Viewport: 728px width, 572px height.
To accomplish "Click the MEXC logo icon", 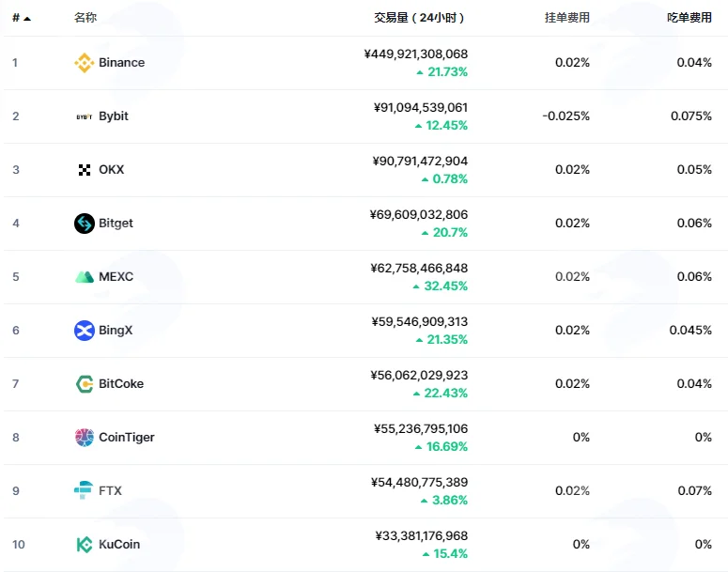I will pos(84,277).
